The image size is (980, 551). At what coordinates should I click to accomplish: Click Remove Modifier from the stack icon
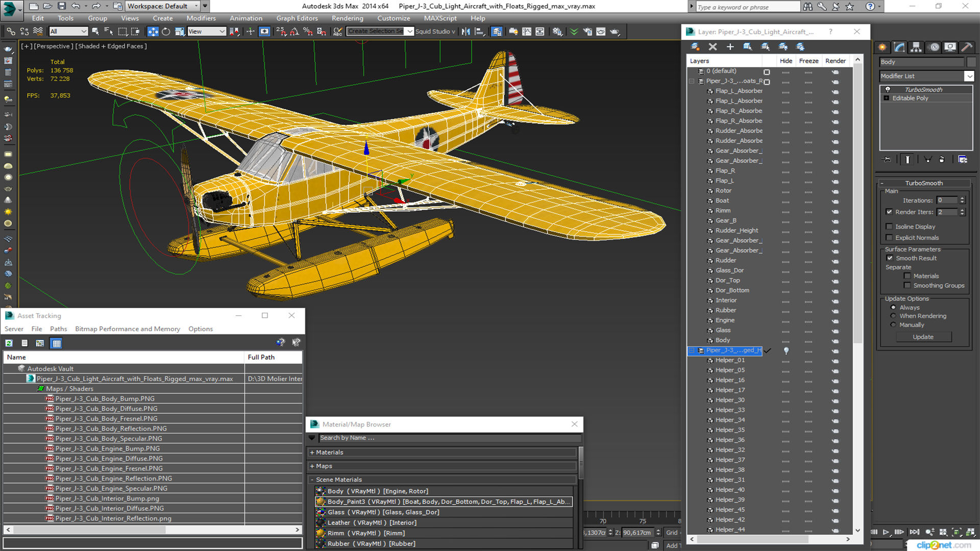[x=942, y=160]
